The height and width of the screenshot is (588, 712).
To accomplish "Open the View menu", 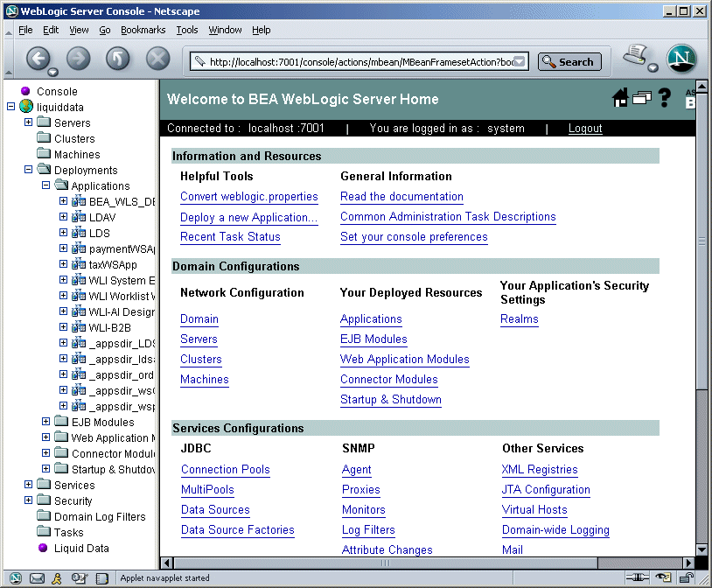I will (x=79, y=30).
